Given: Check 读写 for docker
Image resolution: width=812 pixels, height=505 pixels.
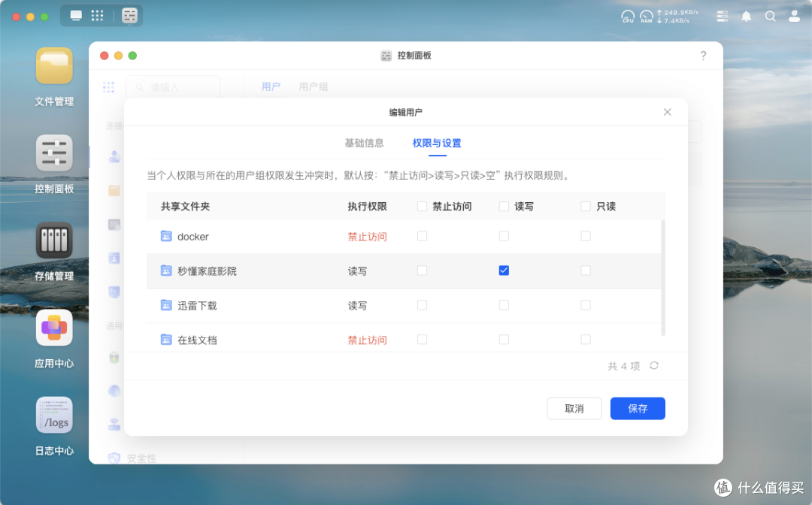Looking at the screenshot, I should coord(504,236).
